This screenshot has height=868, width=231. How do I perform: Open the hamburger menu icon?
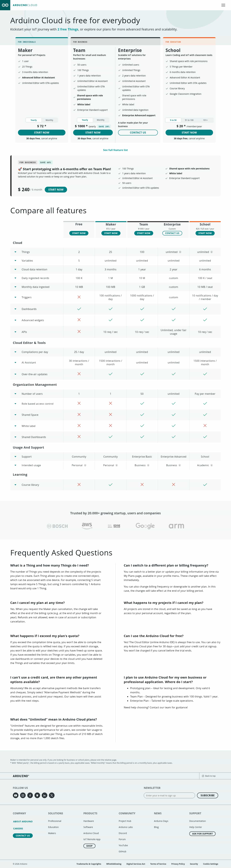pos(223,5)
